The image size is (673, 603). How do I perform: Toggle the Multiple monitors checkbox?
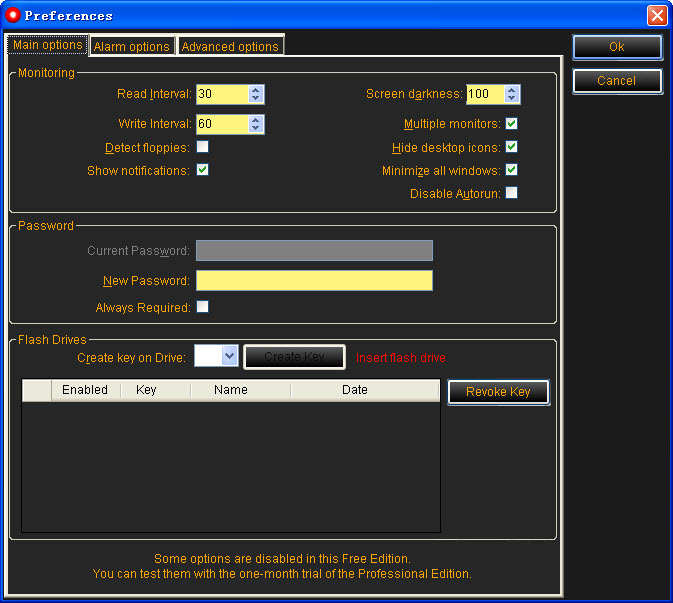(511, 124)
